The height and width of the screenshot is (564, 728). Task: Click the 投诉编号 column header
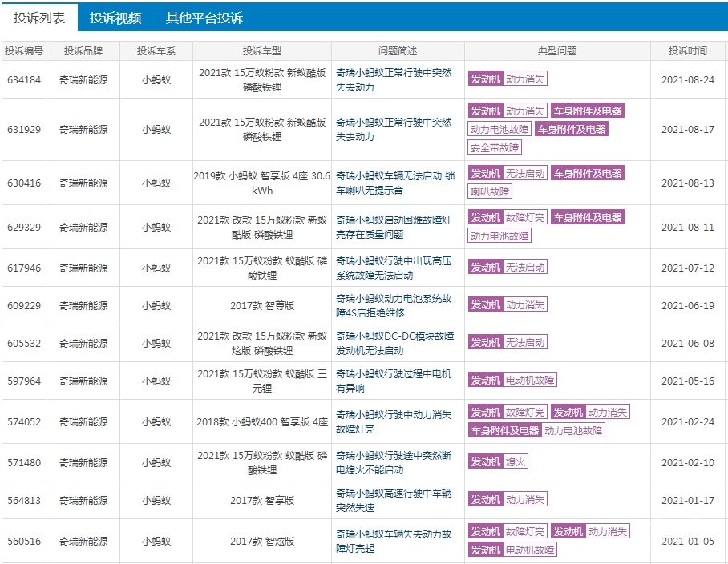24,51
